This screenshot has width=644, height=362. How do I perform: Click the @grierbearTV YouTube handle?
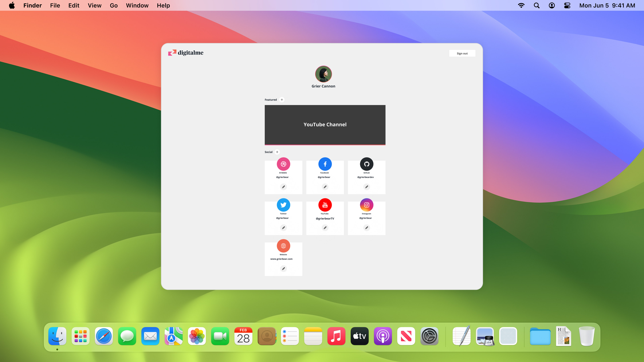click(x=325, y=219)
